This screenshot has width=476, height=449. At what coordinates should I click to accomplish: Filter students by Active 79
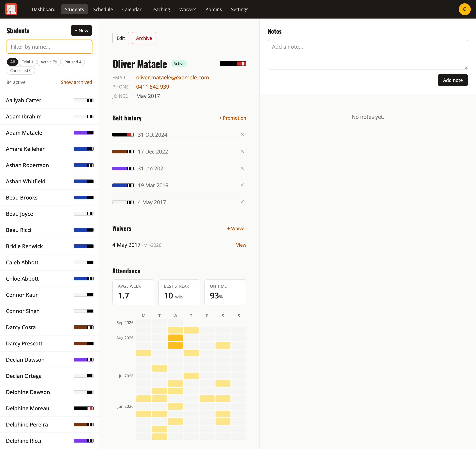(x=49, y=62)
